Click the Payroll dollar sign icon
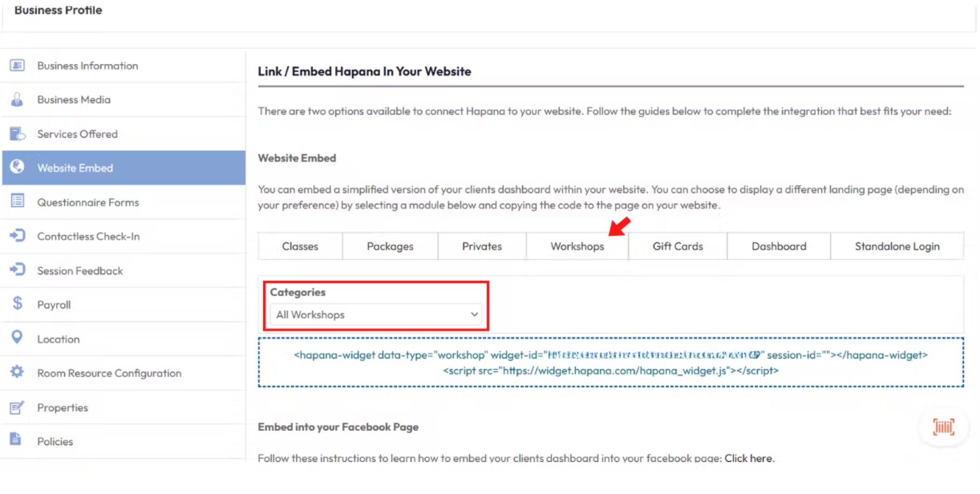 tap(17, 303)
